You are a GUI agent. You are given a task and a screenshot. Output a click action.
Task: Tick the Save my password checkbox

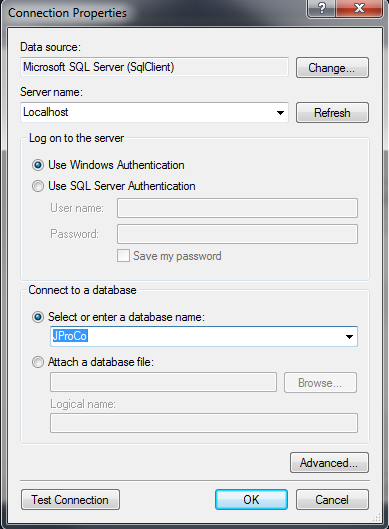(x=123, y=256)
